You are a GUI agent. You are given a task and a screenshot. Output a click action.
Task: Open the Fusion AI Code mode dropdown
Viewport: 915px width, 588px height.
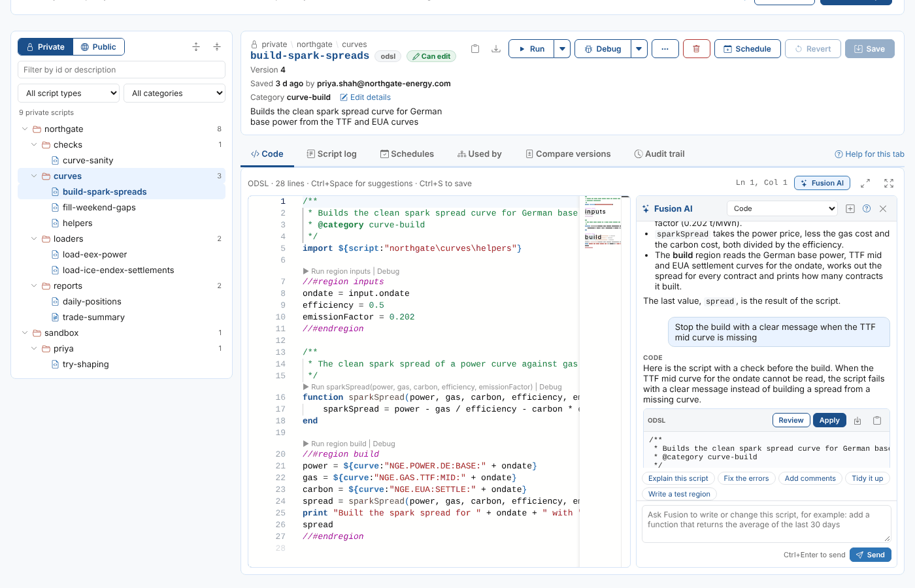[782, 209]
